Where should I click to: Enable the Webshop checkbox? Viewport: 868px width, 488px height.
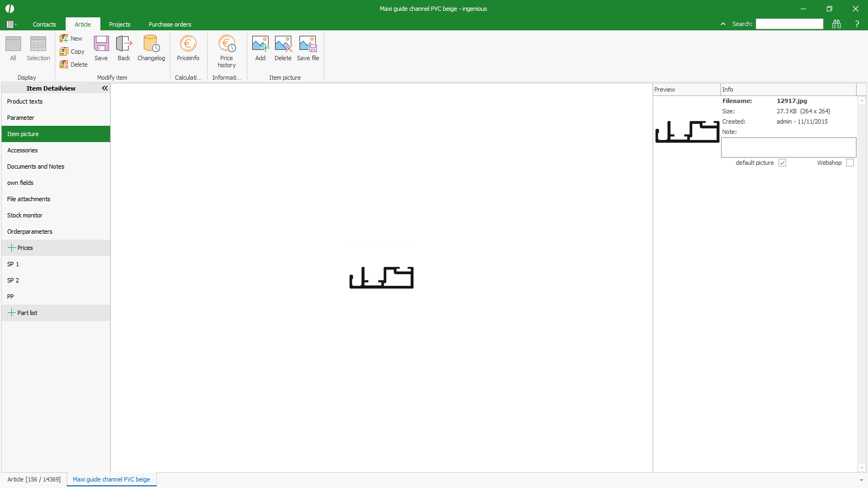pos(850,163)
